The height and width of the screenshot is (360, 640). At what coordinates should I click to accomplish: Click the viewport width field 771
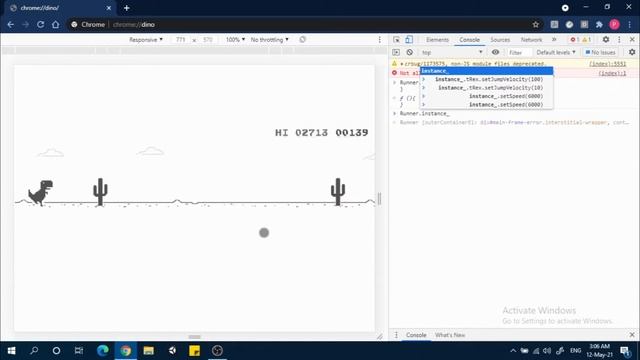point(180,40)
